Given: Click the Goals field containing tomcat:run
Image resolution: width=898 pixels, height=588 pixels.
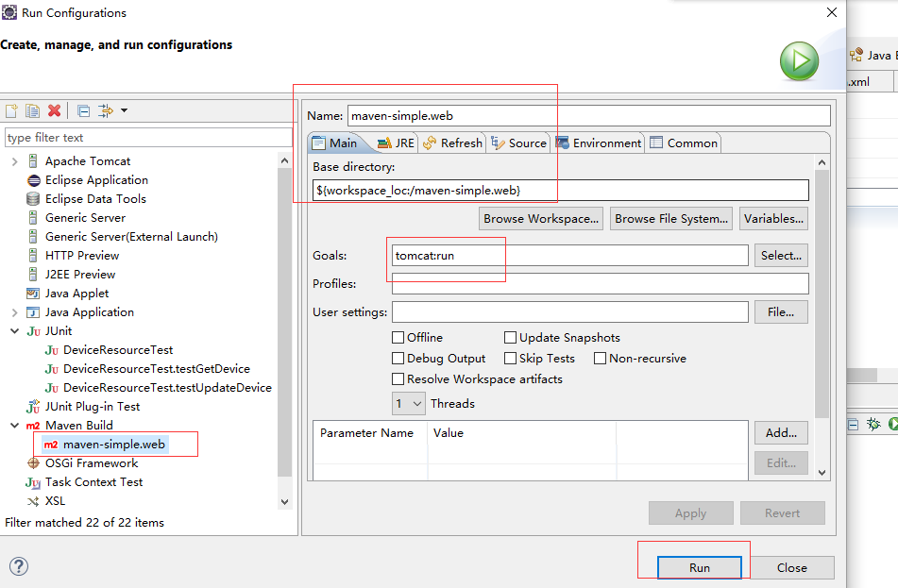Looking at the screenshot, I should (x=569, y=256).
